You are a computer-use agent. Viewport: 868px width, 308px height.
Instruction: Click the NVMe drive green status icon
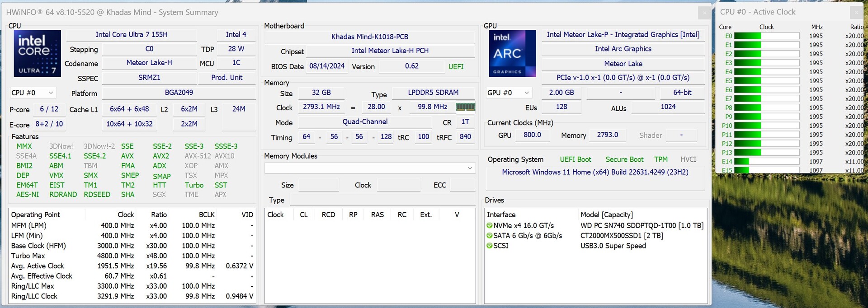coord(489,226)
